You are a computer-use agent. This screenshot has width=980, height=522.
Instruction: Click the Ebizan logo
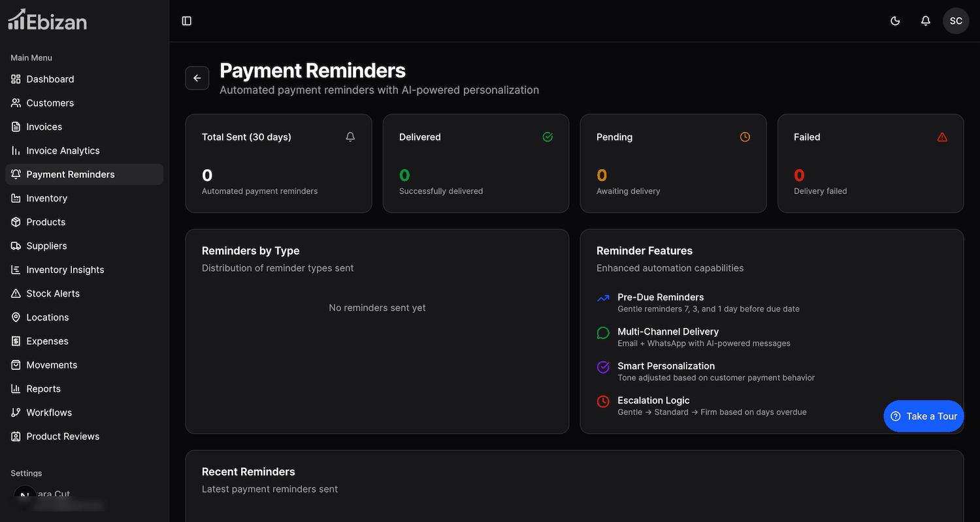47,21
